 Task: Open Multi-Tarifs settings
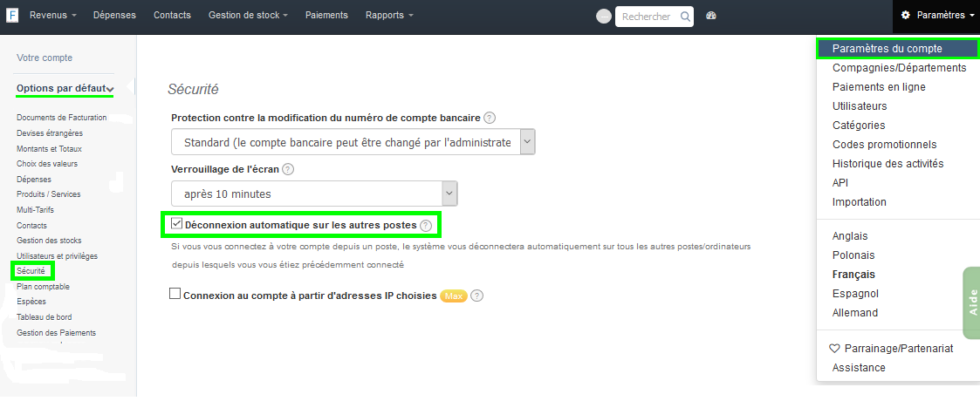tap(35, 210)
